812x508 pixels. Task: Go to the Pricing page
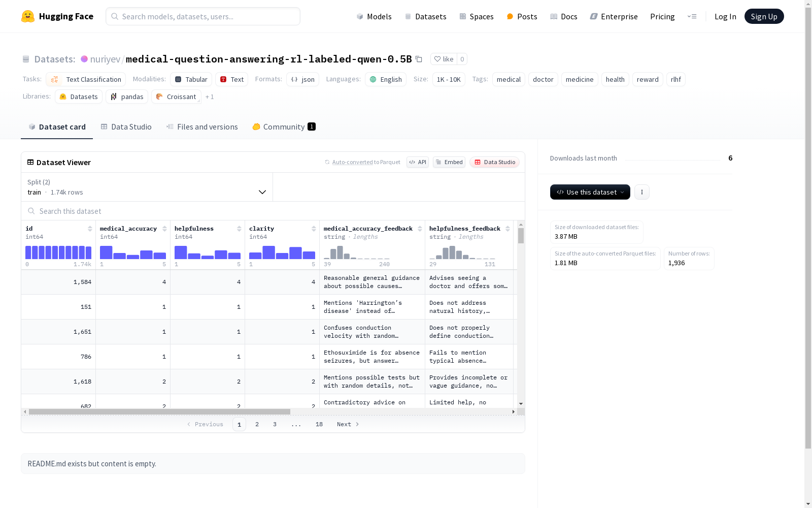point(662,16)
